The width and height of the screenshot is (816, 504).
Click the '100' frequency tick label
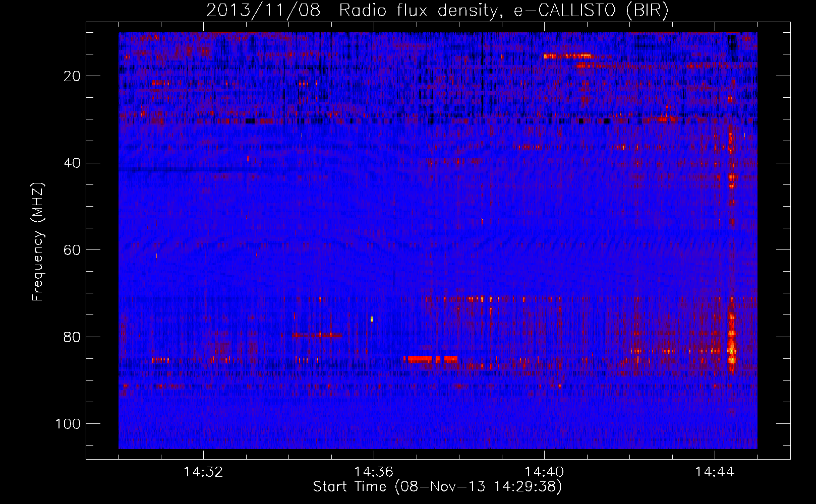[68, 424]
